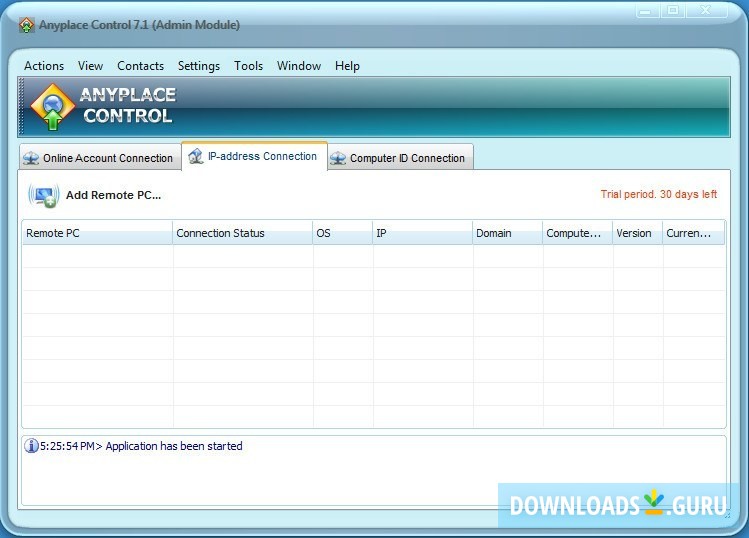
Task: Click the Anyplace Control banner logo icon
Action: [53, 107]
